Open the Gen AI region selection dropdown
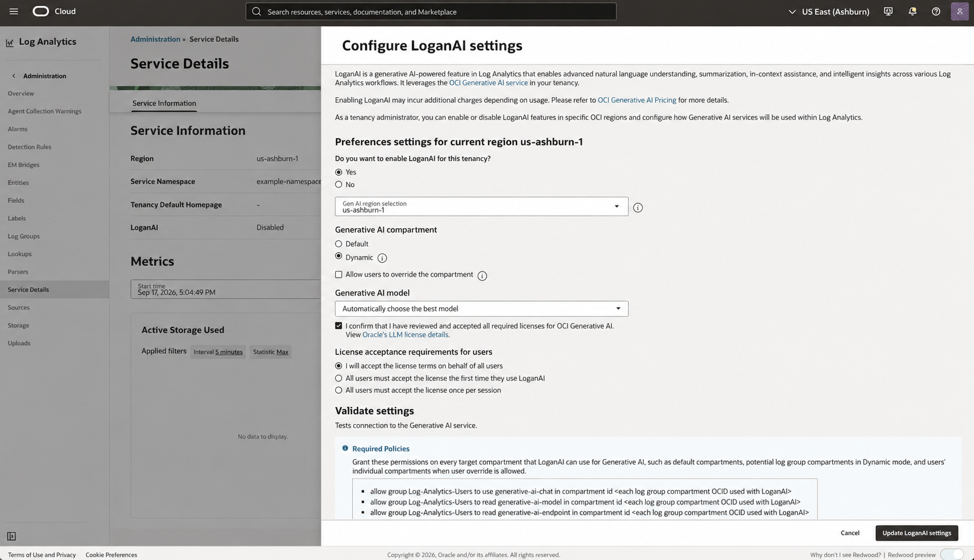Viewport: 974px width, 560px height. point(481,206)
